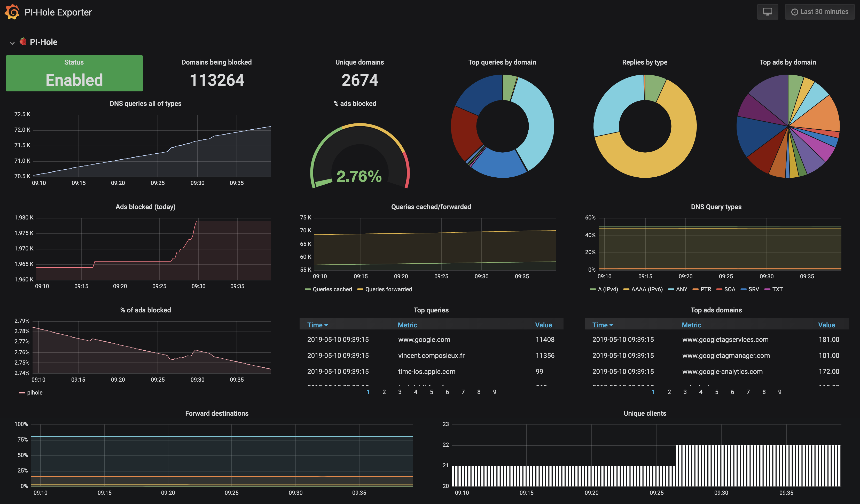Viewport: 860px width, 504px height.
Task: Toggle Queries cached legend series
Action: [x=332, y=289]
